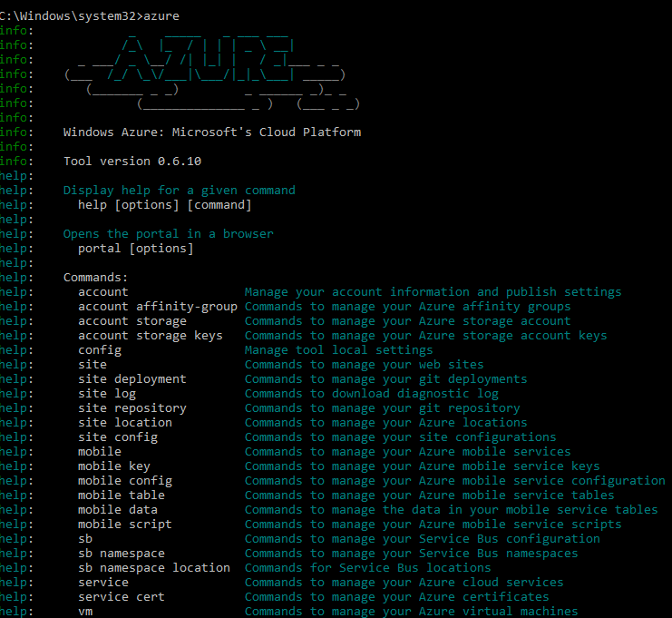This screenshot has width=672, height=618.
Task: Click the 'site log' command name
Action: (107, 394)
